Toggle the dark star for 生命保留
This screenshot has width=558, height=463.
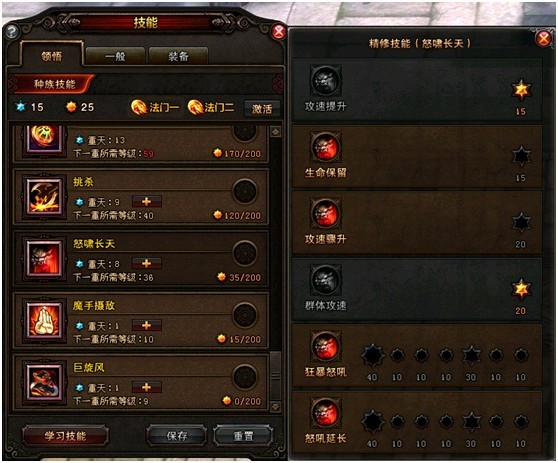[521, 156]
